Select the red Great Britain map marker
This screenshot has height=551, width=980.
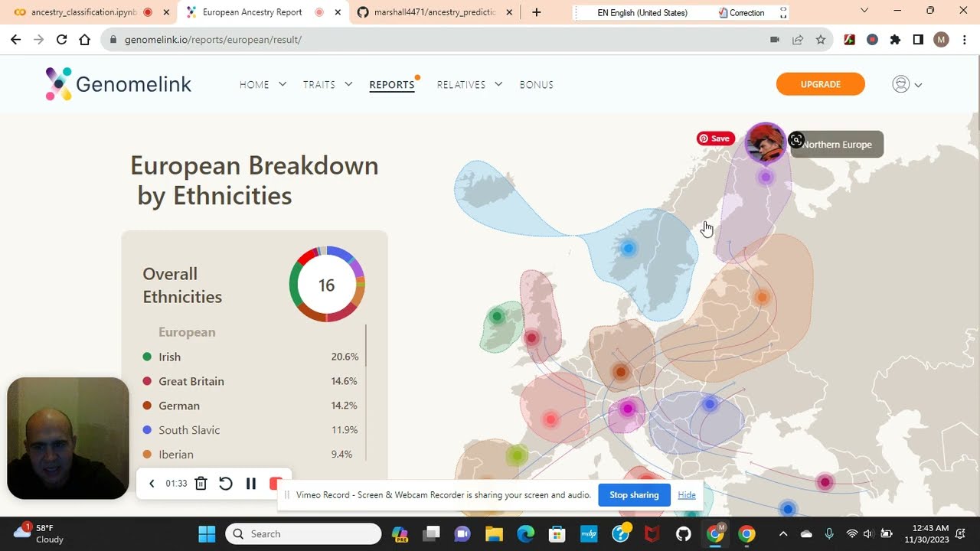pyautogui.click(x=531, y=337)
